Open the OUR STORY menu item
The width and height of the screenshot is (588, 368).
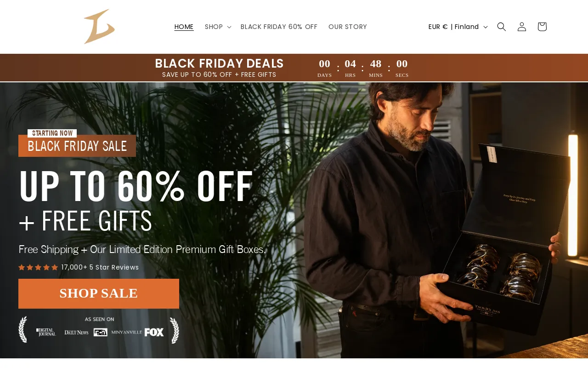click(x=348, y=27)
